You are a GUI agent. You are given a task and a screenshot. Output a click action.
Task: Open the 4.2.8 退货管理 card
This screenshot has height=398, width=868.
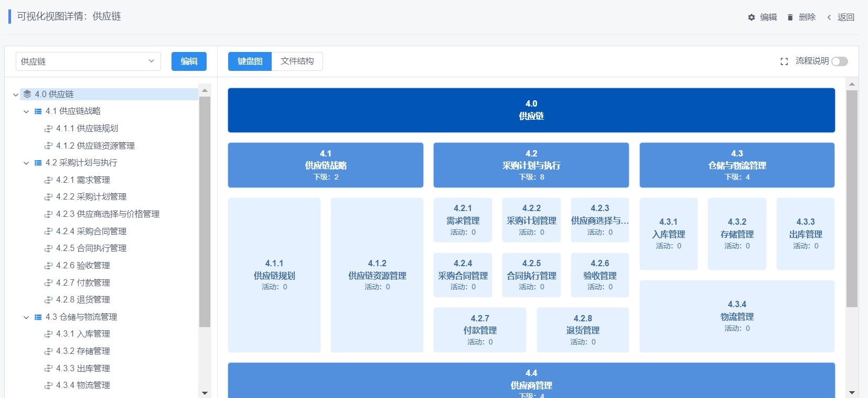(x=583, y=330)
